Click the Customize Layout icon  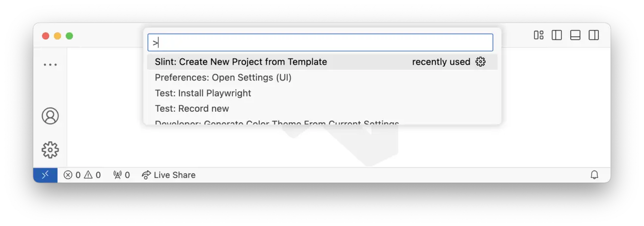tap(538, 35)
